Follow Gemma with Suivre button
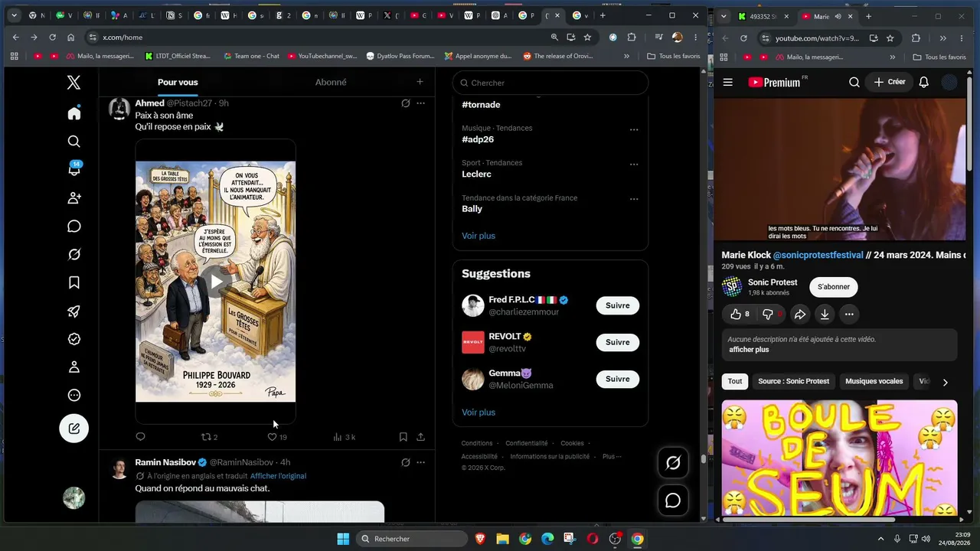980x551 pixels. point(617,379)
